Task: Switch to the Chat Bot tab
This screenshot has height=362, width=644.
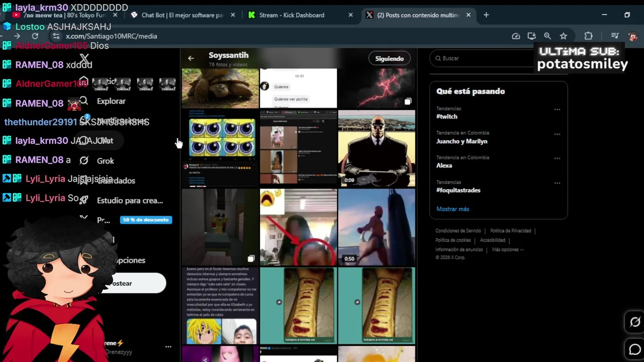Action: 183,15
